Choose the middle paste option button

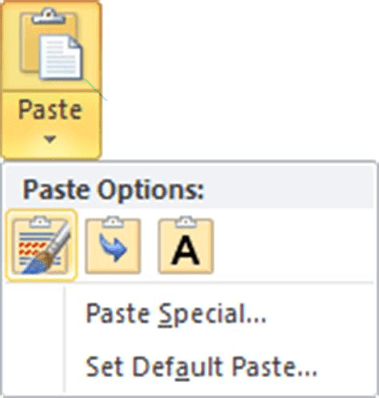pyautogui.click(x=113, y=245)
